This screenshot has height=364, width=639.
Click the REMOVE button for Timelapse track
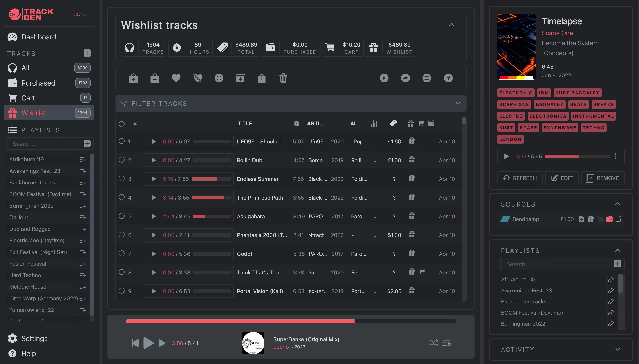coord(603,178)
